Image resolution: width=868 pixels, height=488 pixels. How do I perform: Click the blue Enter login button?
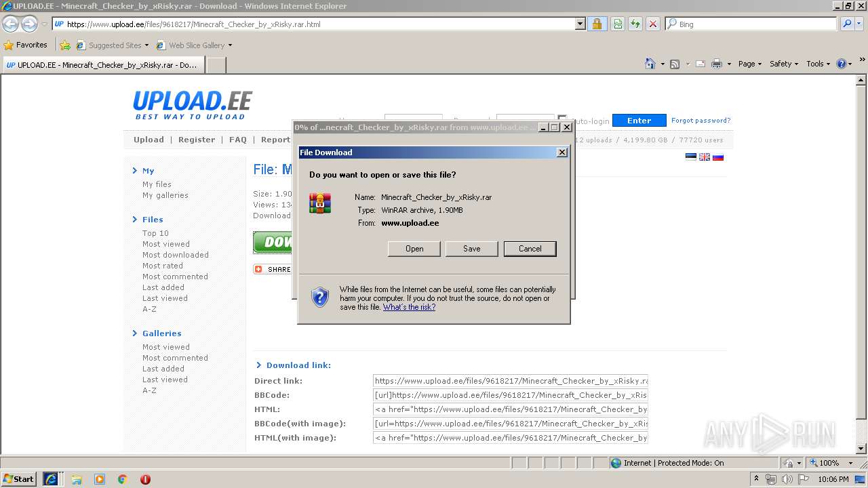click(x=639, y=121)
